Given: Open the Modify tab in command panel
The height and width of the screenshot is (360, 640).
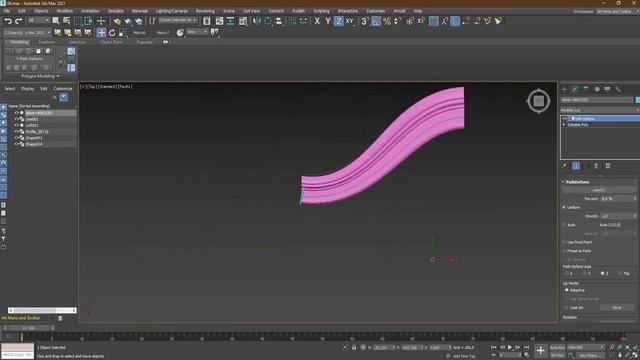Looking at the screenshot, I should point(575,89).
